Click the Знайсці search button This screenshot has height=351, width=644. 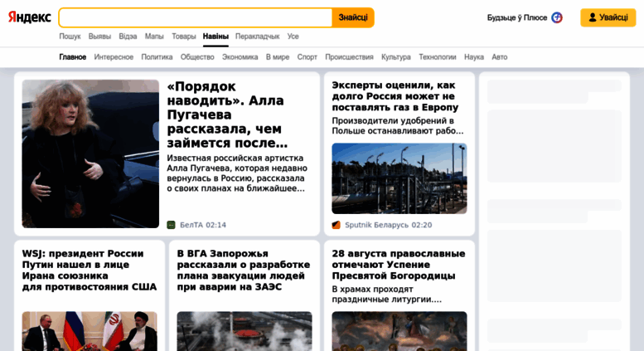pyautogui.click(x=353, y=17)
